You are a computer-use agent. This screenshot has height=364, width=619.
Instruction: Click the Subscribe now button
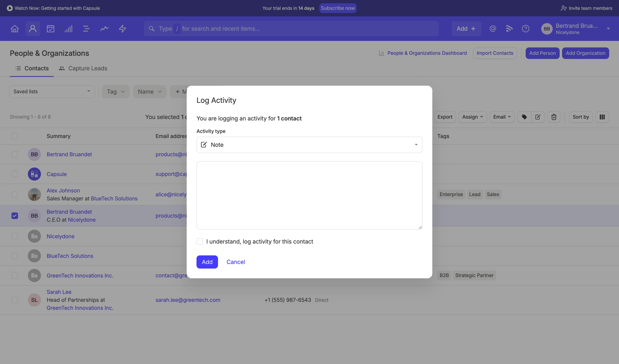pyautogui.click(x=338, y=8)
